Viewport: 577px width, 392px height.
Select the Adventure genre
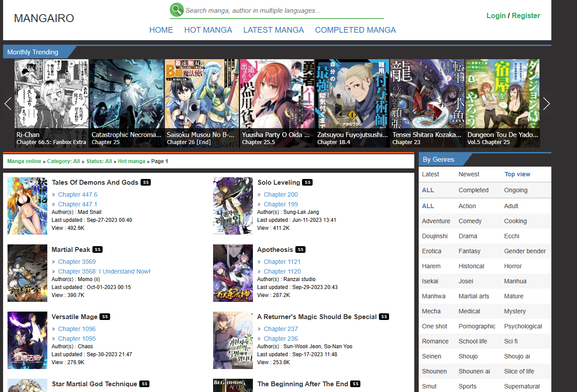point(436,221)
